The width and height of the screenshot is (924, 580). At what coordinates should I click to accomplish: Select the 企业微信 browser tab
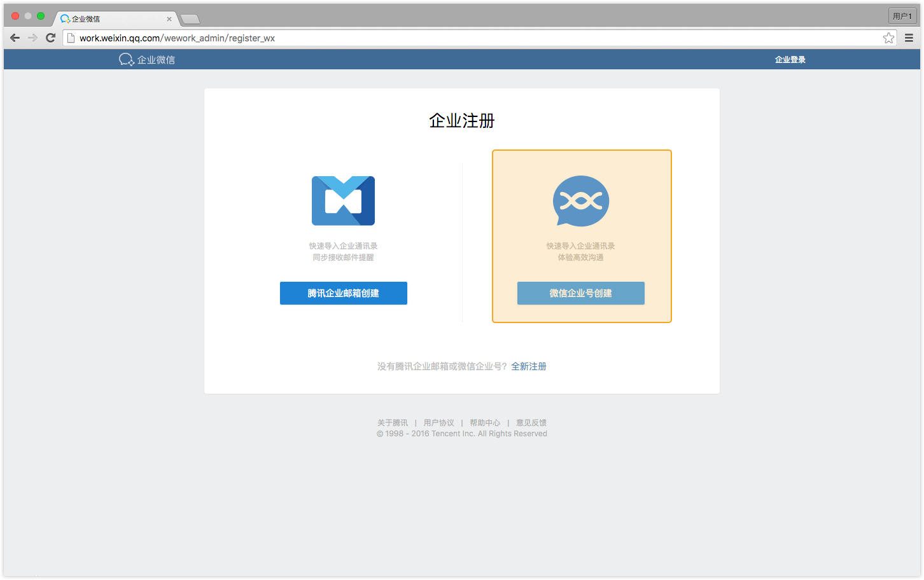115,19
